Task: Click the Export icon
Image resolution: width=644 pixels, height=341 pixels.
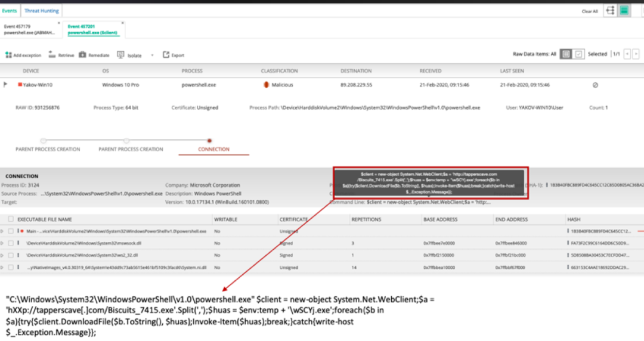Action: (166, 54)
